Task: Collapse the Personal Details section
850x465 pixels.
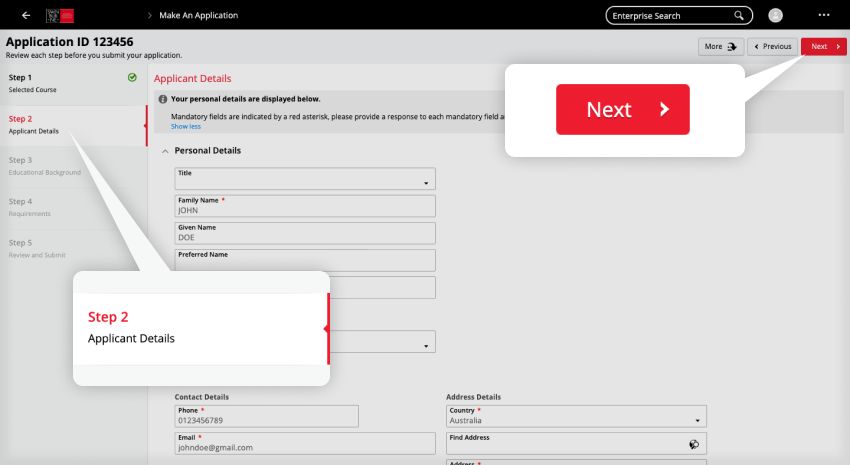Action: click(x=164, y=151)
